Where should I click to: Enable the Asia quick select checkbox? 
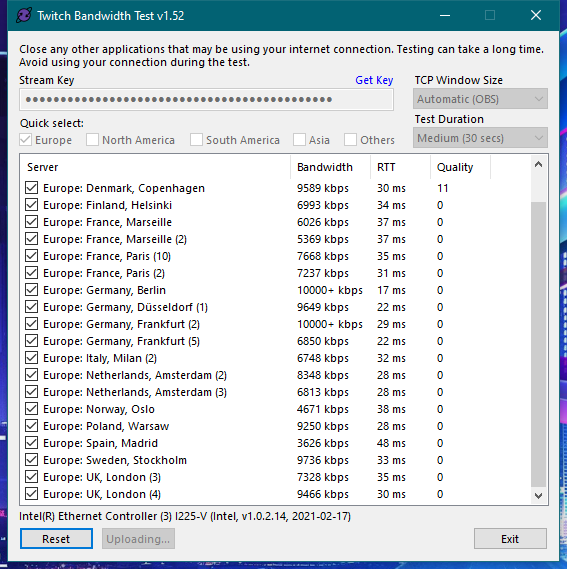pyautogui.click(x=299, y=140)
